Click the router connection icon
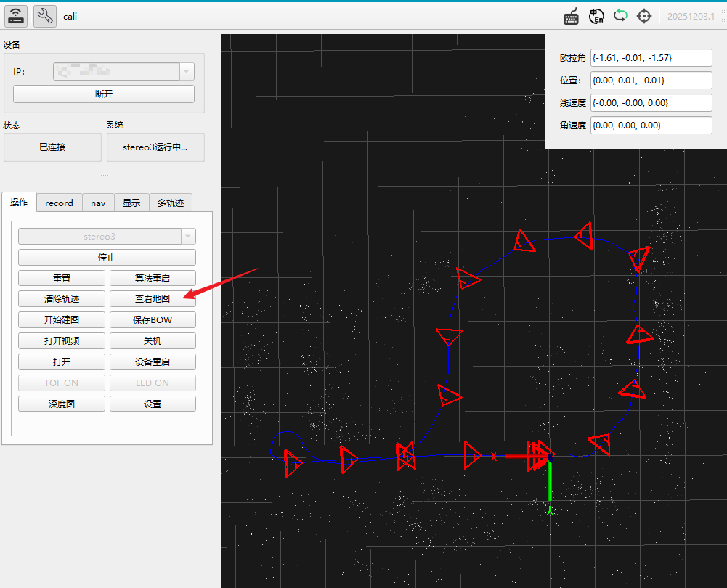The image size is (727, 588). pyautogui.click(x=16, y=16)
